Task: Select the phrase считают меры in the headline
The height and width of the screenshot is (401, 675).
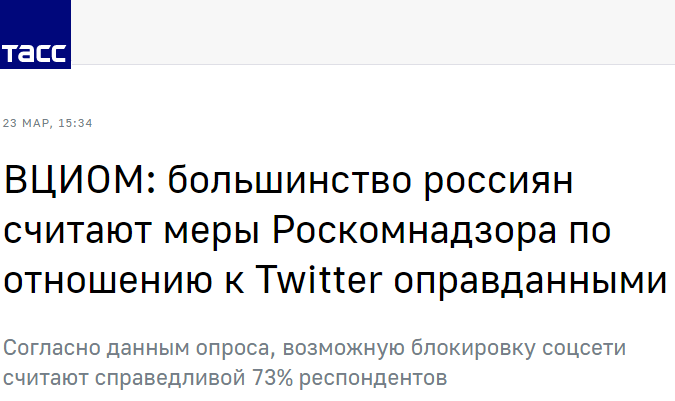Action: pyautogui.click(x=131, y=231)
